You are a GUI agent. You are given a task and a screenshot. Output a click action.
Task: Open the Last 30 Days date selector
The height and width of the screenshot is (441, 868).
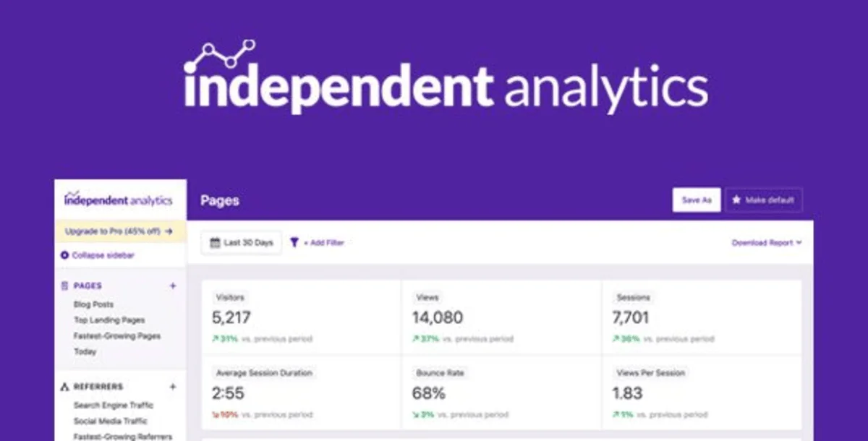(240, 243)
